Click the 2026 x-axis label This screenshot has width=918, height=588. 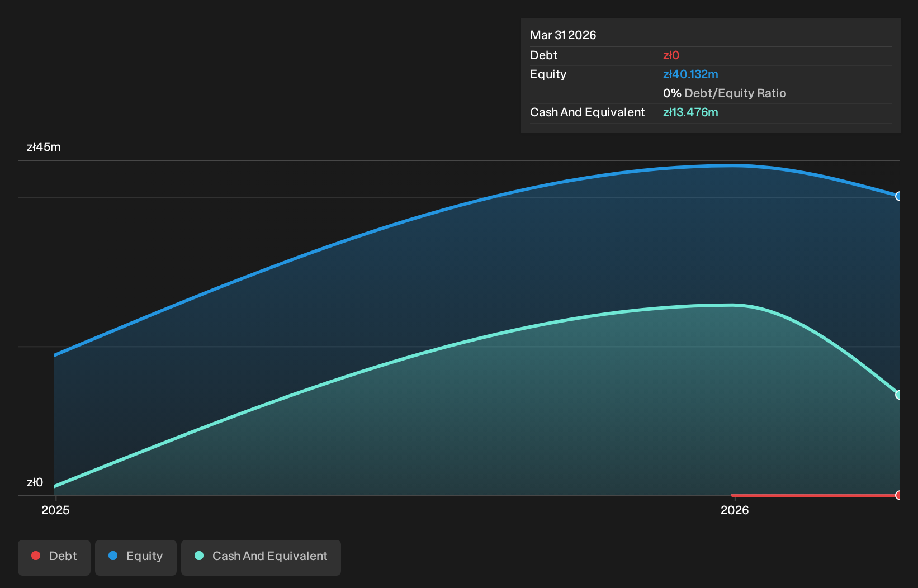[x=735, y=510]
